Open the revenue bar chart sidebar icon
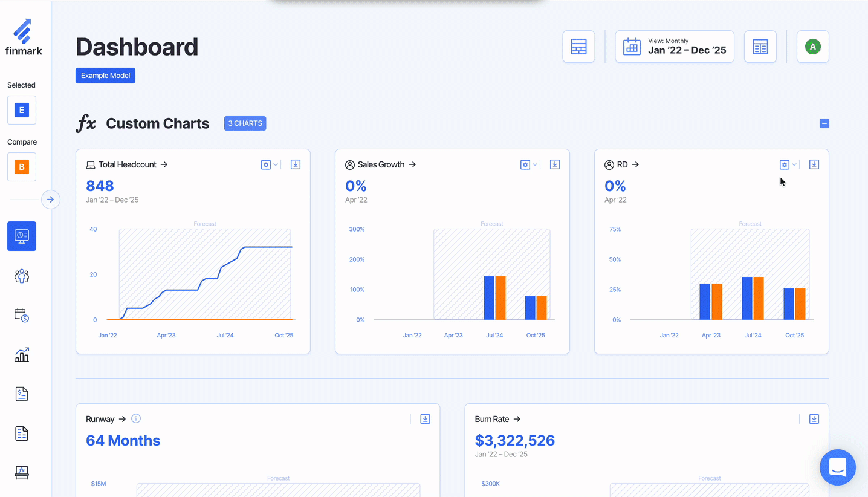The height and width of the screenshot is (497, 868). pos(22,355)
